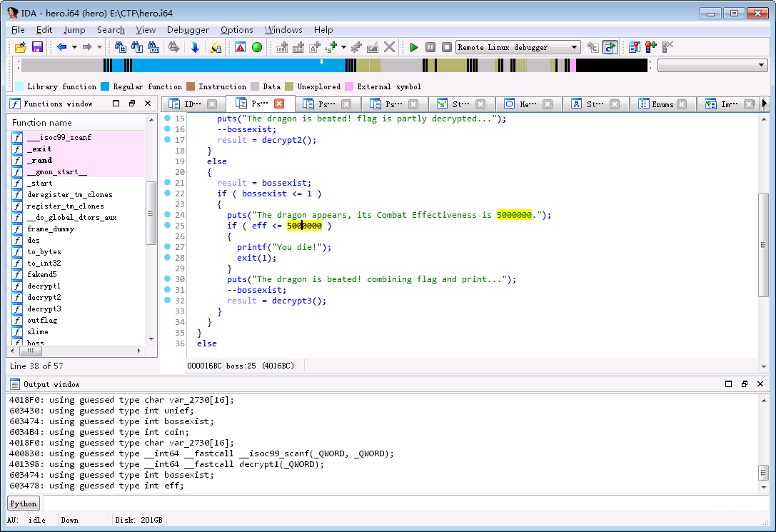Viewport: 776px width, 532px height.
Task: Switch to the Enums tab
Action: point(662,104)
